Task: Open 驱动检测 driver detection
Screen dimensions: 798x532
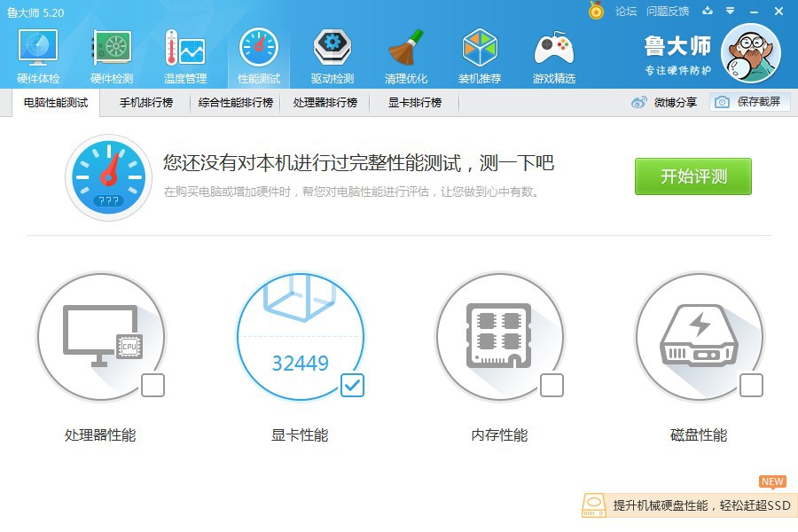Action: pyautogui.click(x=332, y=56)
